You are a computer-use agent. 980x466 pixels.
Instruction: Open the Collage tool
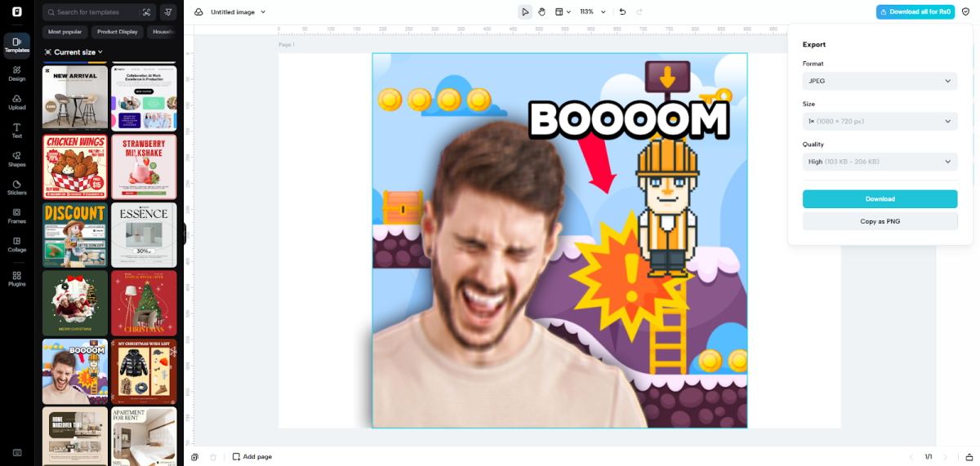(16, 245)
